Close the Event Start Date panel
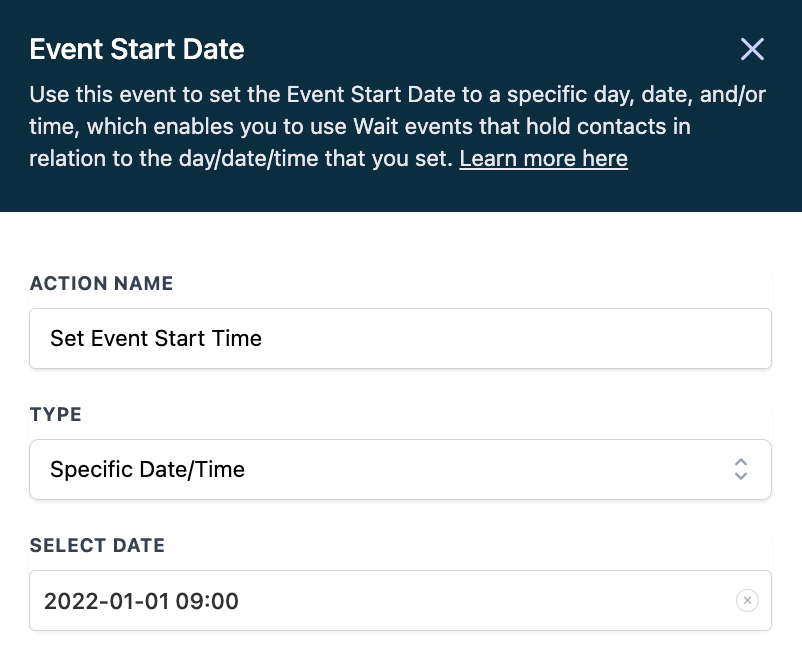Screen dimensions: 802x664 tap(752, 49)
